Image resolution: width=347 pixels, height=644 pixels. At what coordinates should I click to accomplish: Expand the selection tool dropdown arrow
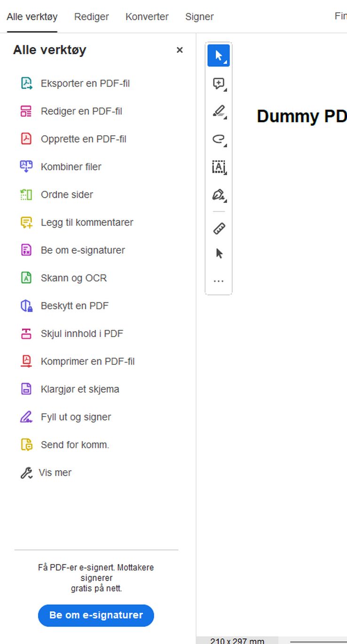coord(226,61)
